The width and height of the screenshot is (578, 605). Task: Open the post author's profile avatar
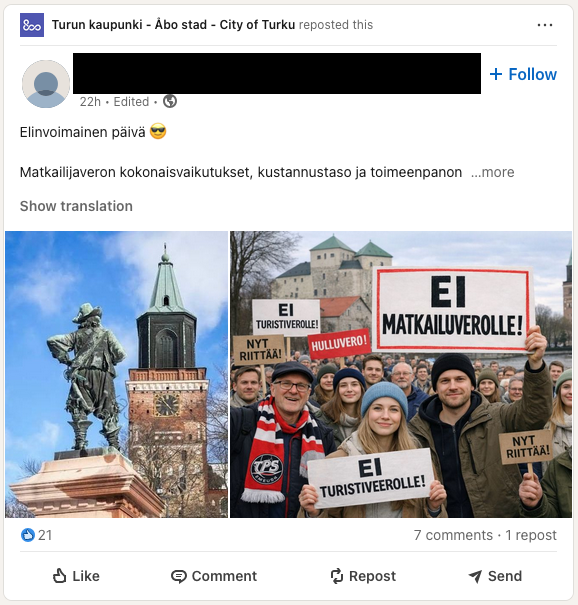click(x=46, y=84)
